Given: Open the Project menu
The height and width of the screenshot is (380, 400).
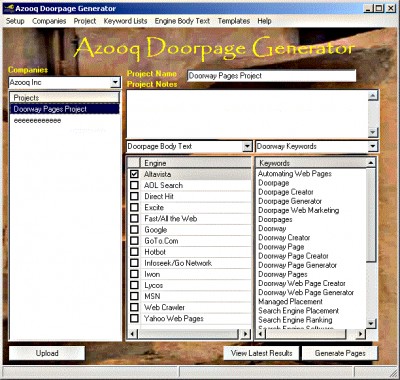Looking at the screenshot, I should pyautogui.click(x=85, y=21).
